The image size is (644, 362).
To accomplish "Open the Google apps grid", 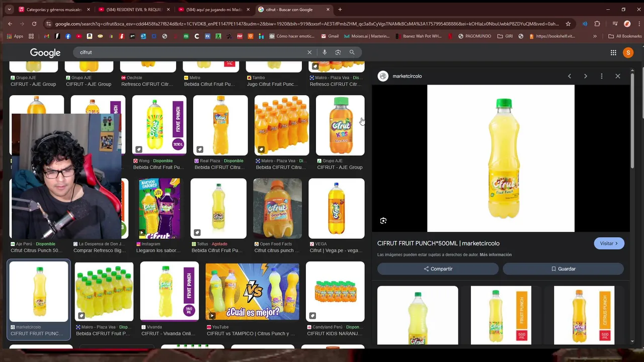I will coord(613,52).
